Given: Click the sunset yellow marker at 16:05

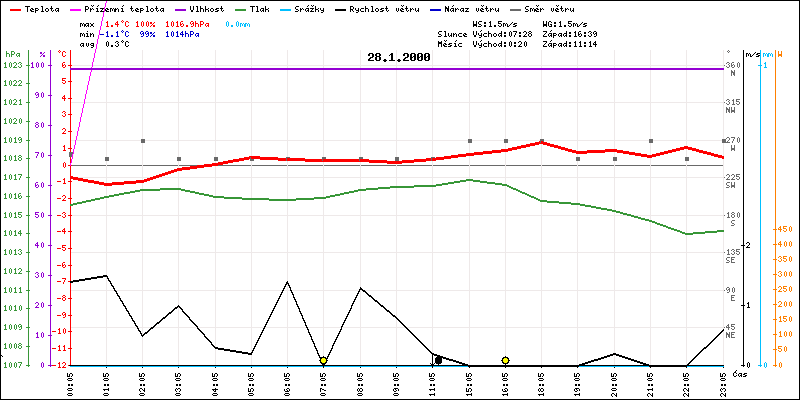Looking at the screenshot, I should click(506, 360).
